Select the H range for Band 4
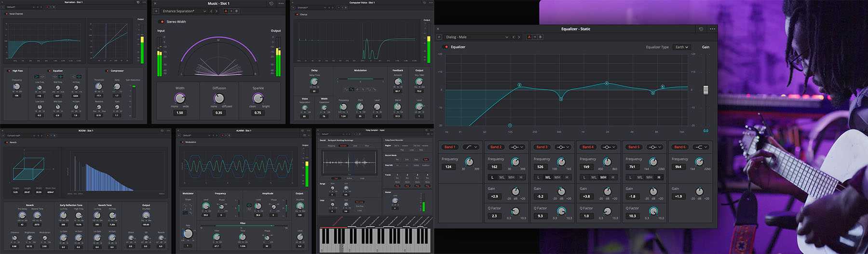This screenshot has width=868, height=254. point(612,177)
